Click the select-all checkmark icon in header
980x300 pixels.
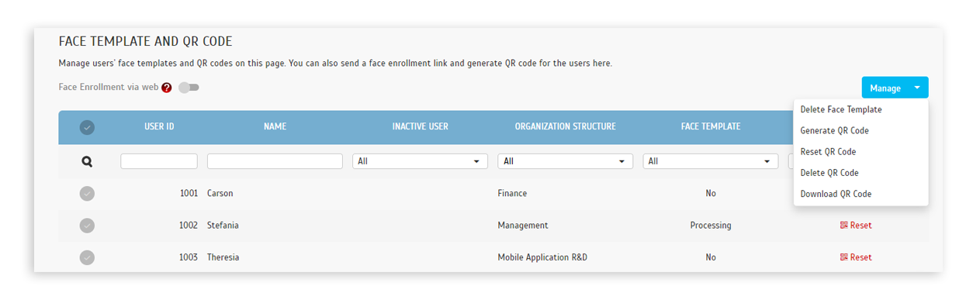(x=87, y=127)
